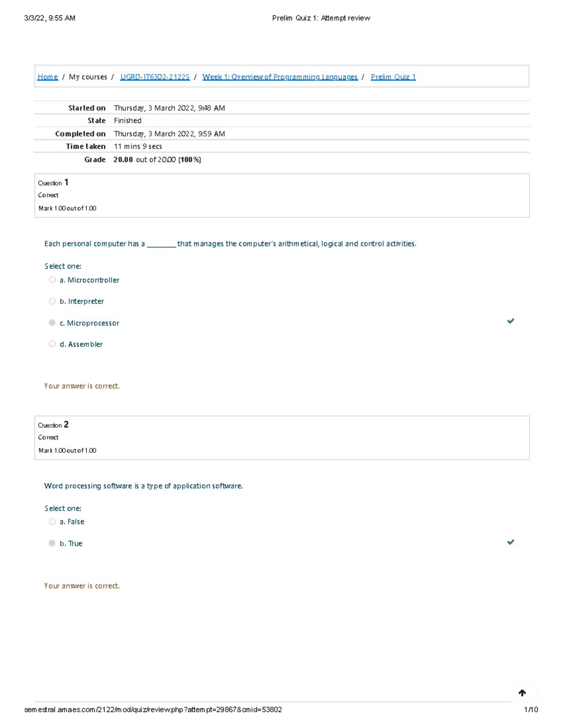The image size is (563, 728).
Task: Pick the Assembler radio button
Action: point(52,344)
